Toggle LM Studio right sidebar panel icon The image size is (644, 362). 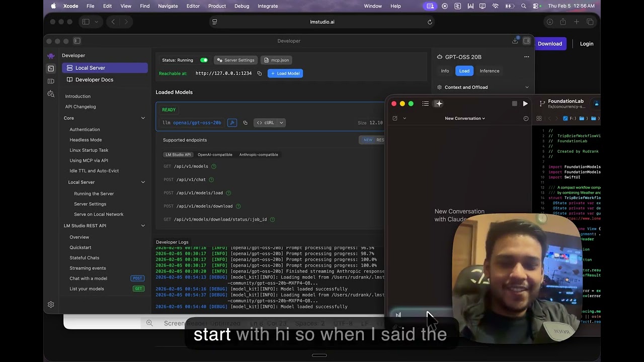click(527, 41)
